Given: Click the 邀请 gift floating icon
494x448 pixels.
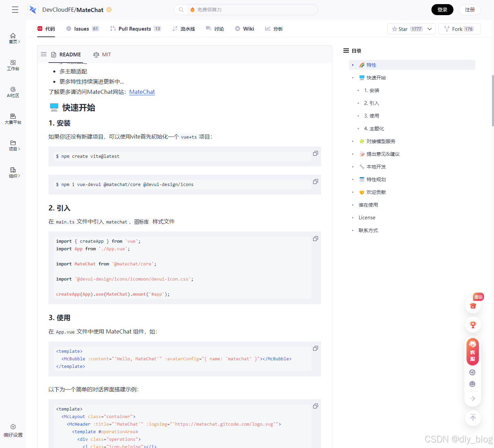Looking at the screenshot, I should [x=473, y=305].
